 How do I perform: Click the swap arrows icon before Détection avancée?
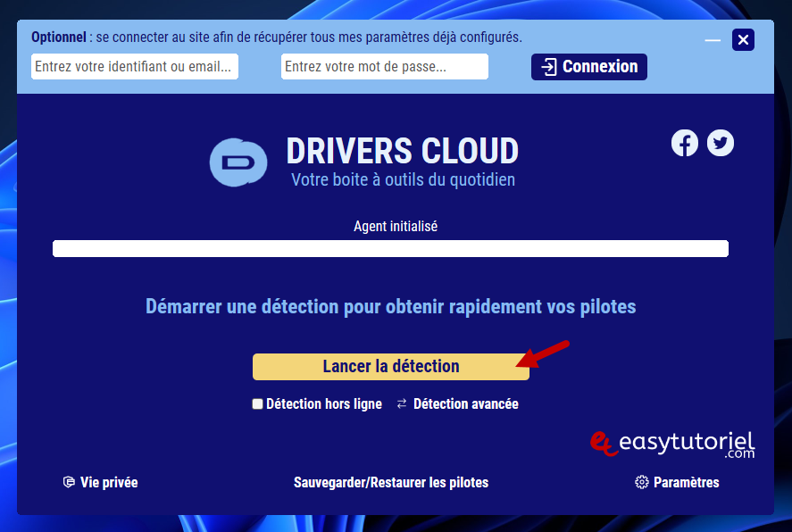[x=402, y=404]
